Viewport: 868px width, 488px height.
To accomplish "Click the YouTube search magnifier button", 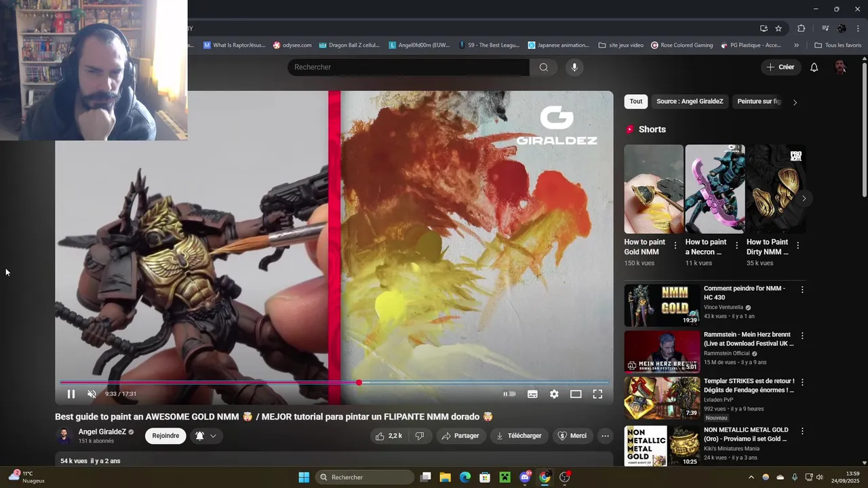I will pyautogui.click(x=543, y=67).
